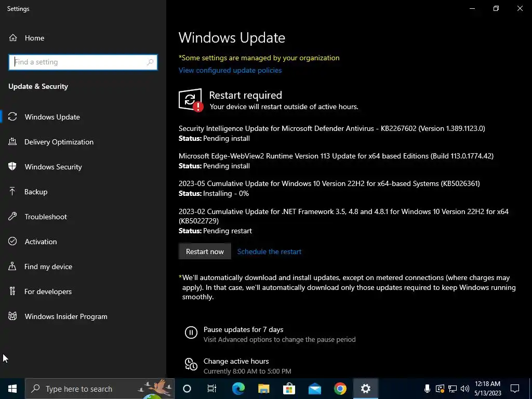
Task: Click the Pending restart status text
Action: [x=228, y=231]
